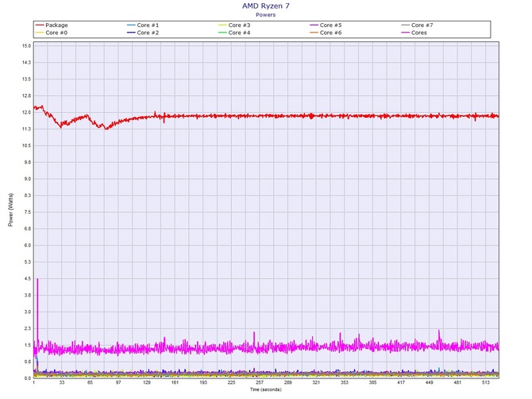Click the 0.0 y-axis tick label
The image size is (532, 399).
click(28, 378)
